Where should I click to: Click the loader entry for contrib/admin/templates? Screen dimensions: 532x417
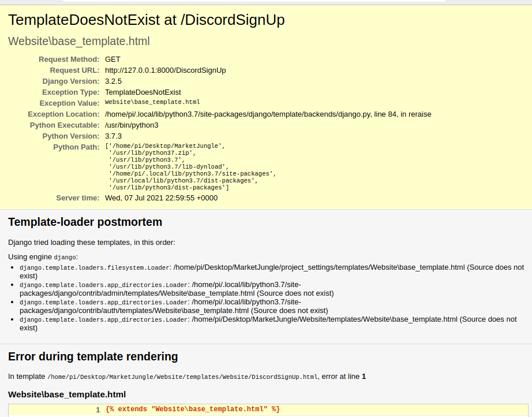[x=177, y=289]
